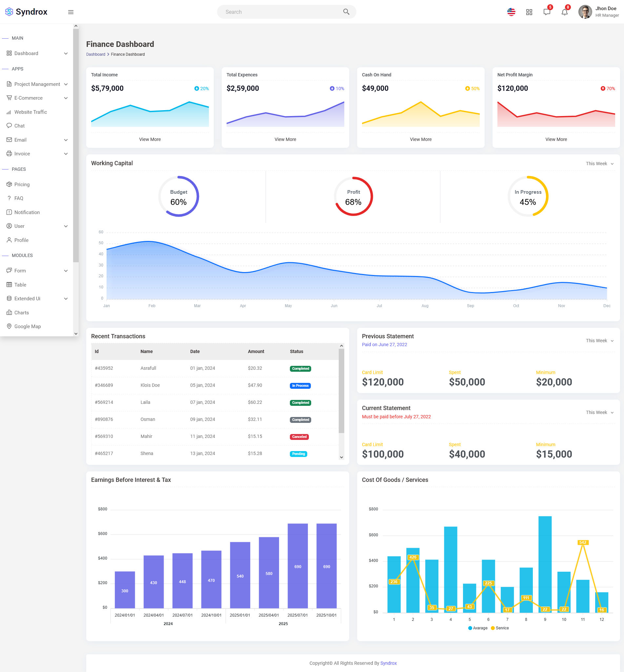Click the Dashboard grid icon in sidebar

(9, 53)
